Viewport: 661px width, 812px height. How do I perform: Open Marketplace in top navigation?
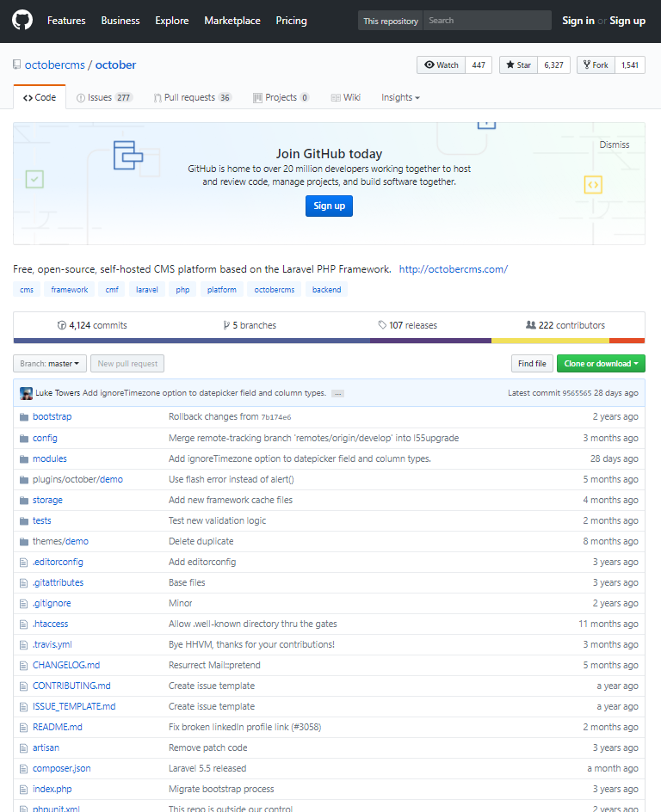(232, 21)
